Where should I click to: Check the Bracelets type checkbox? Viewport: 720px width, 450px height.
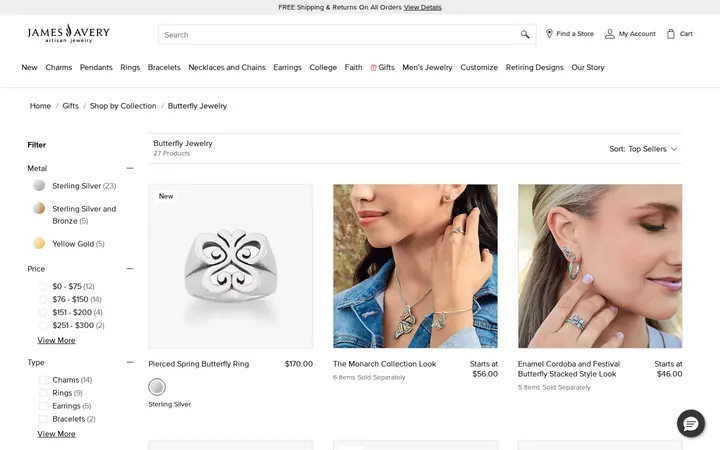click(x=43, y=419)
